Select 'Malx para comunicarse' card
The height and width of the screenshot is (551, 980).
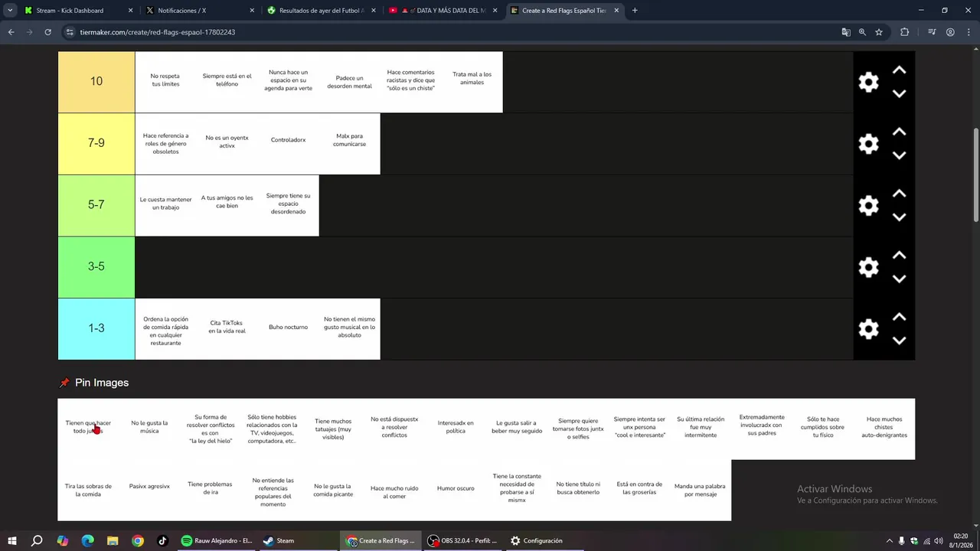coord(349,144)
